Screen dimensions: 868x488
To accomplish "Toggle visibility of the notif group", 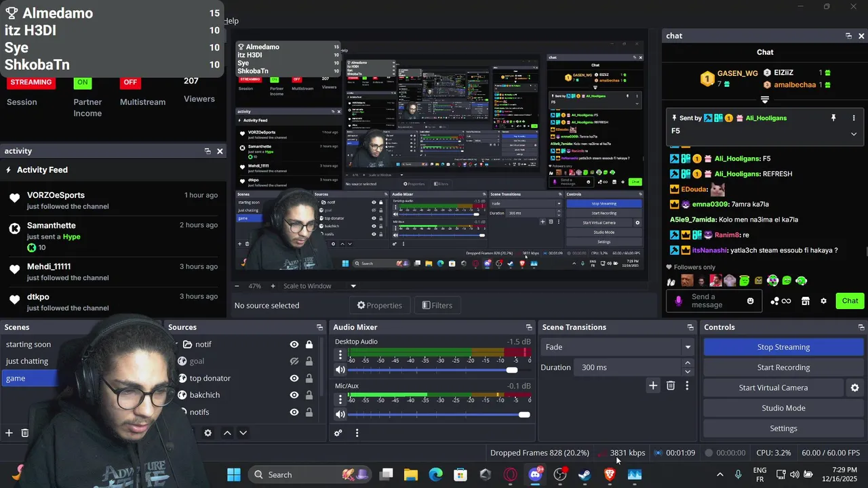I will pyautogui.click(x=294, y=344).
